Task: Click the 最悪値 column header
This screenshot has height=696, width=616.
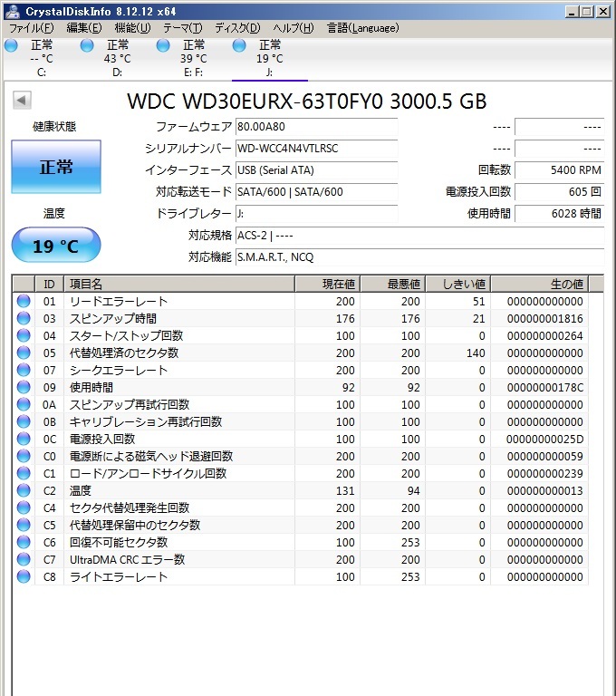Action: pyautogui.click(x=393, y=284)
